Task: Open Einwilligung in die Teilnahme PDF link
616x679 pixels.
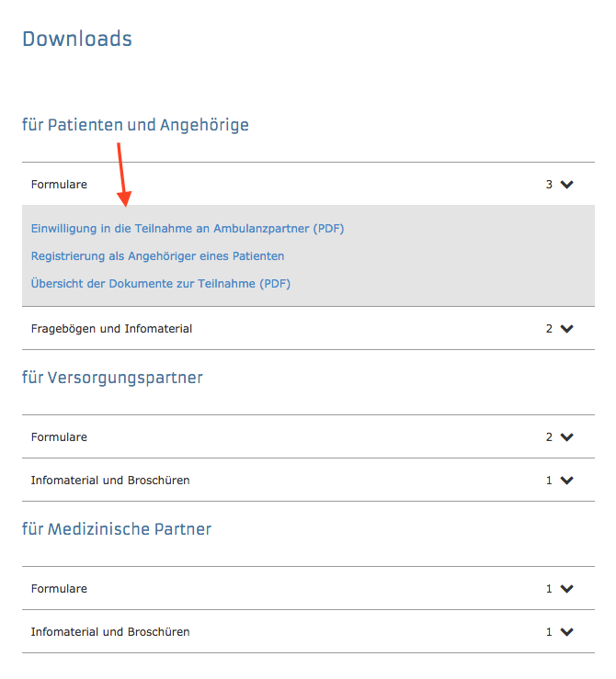Action: (x=188, y=229)
